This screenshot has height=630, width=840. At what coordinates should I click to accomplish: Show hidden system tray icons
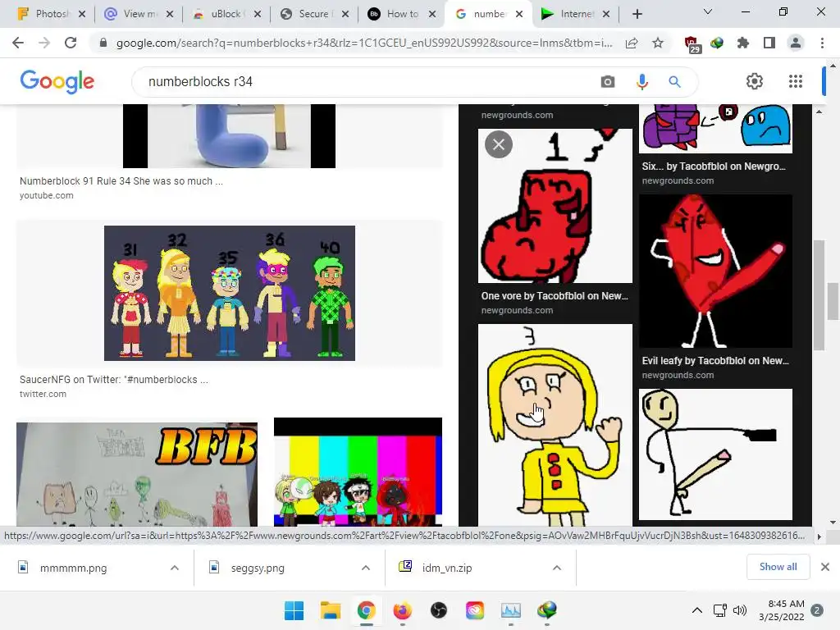pos(696,610)
